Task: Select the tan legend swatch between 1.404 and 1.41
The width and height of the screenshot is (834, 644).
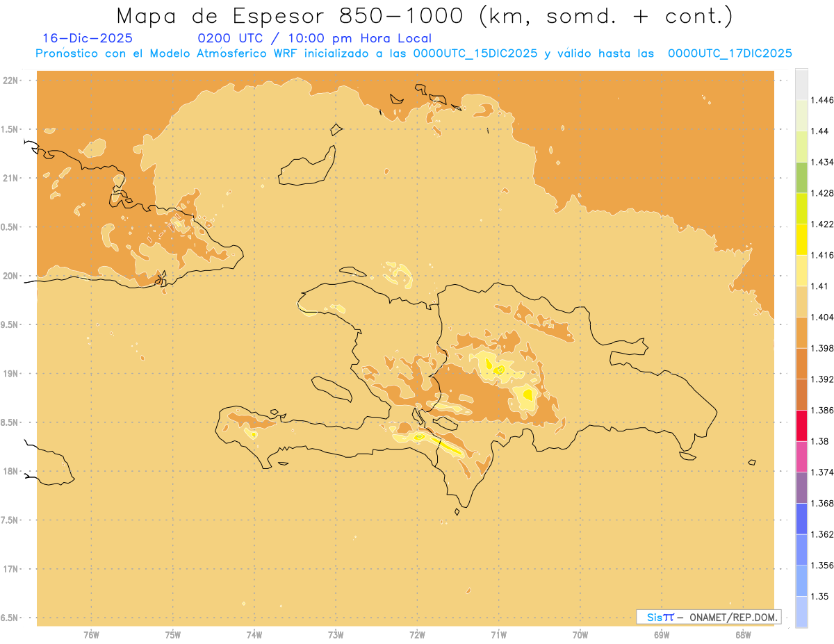Action: click(801, 302)
